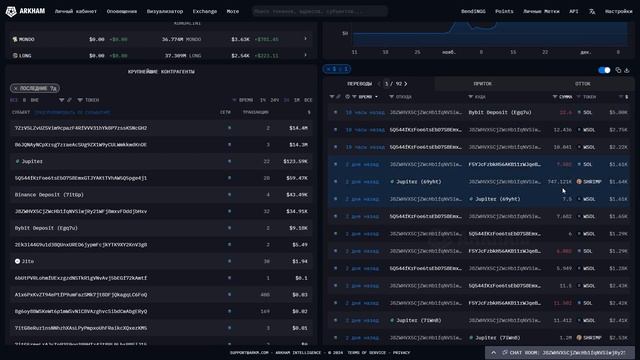
Task: Open the language translation icon in header
Action: tap(592, 12)
